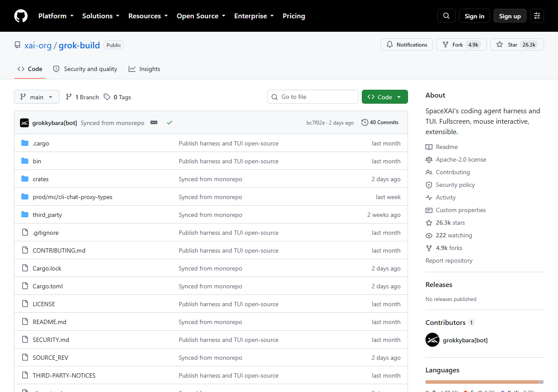
Task: Open the THIRD-PARTY-NOTICES file
Action: pos(64,375)
